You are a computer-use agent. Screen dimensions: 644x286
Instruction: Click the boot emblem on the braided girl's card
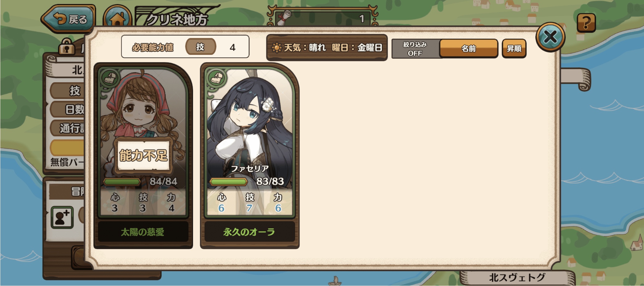pyautogui.click(x=110, y=78)
